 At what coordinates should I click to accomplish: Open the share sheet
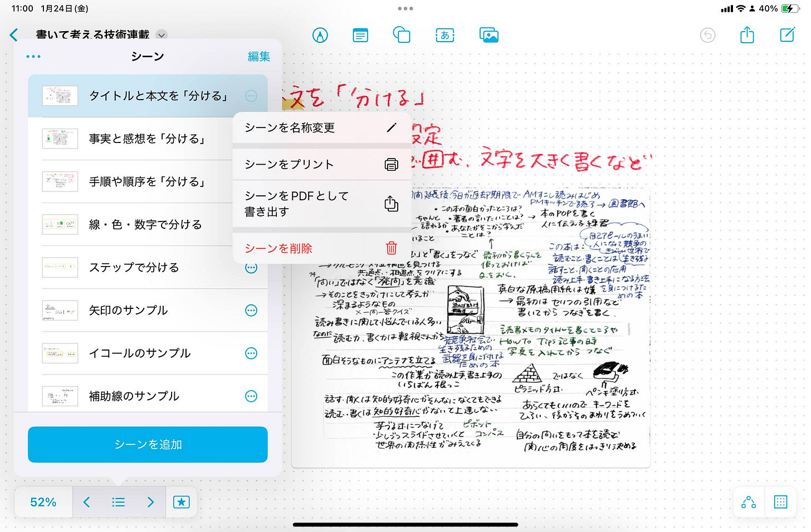tap(747, 35)
